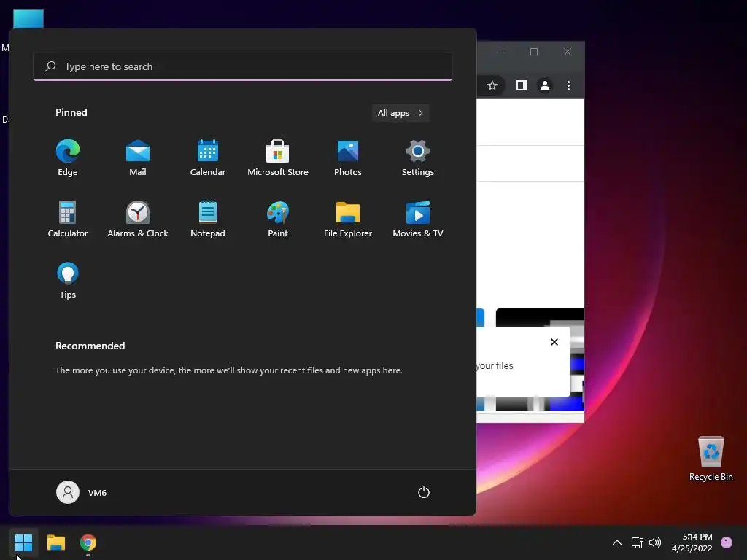Maximize the Chrome window
This screenshot has width=747, height=560.
click(534, 52)
